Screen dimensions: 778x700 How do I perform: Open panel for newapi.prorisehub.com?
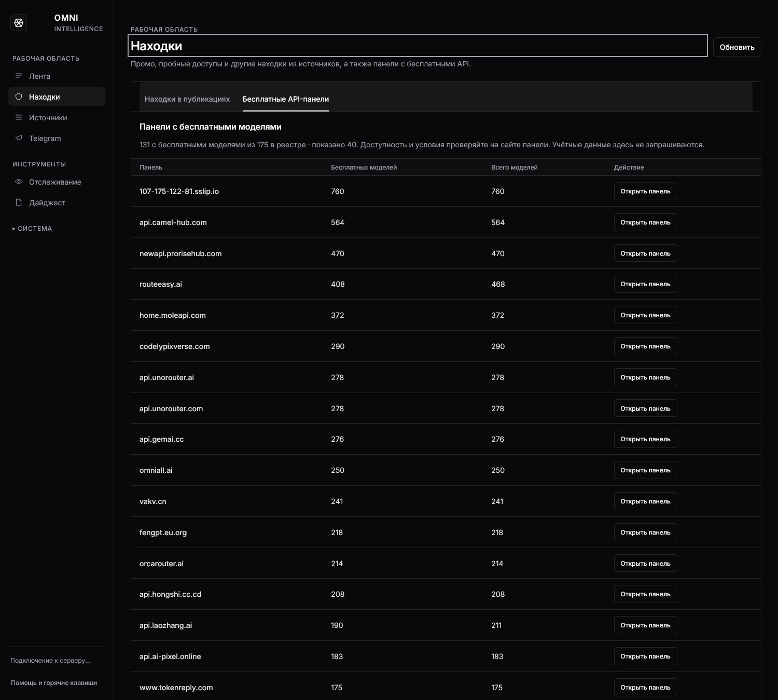(x=645, y=254)
